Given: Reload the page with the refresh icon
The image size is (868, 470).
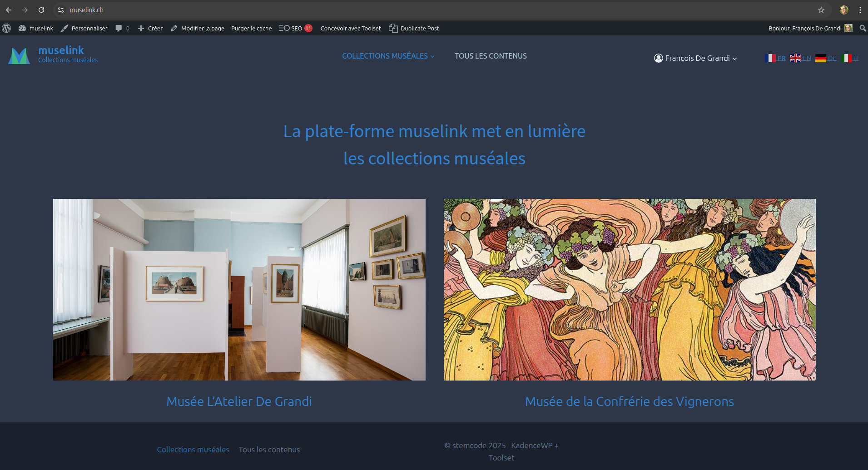Looking at the screenshot, I should click(x=41, y=10).
